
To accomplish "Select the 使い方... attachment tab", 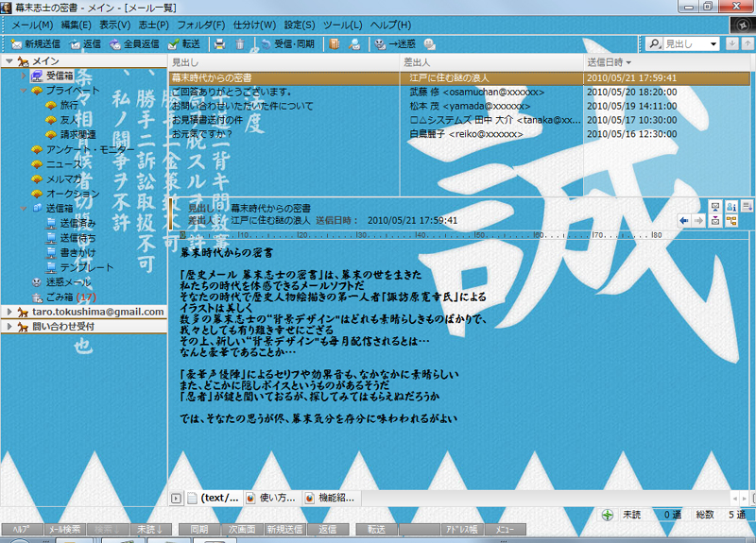I will tap(271, 499).
